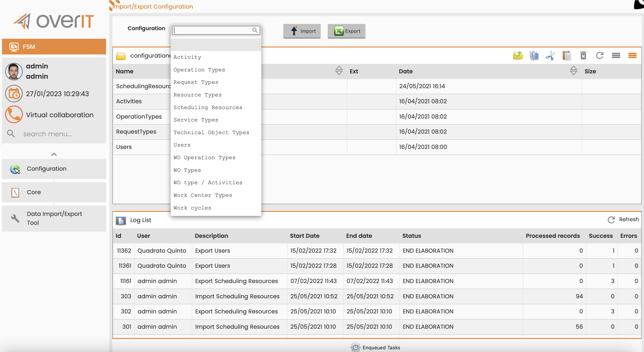Switch to orange detailed view icon
Image resolution: width=644 pixels, height=352 pixels.
point(632,55)
